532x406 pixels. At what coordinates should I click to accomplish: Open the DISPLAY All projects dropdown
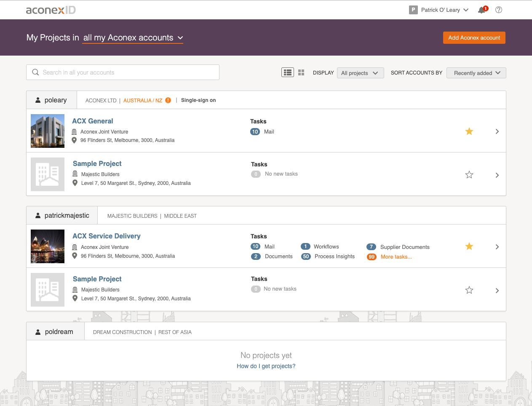[360, 73]
